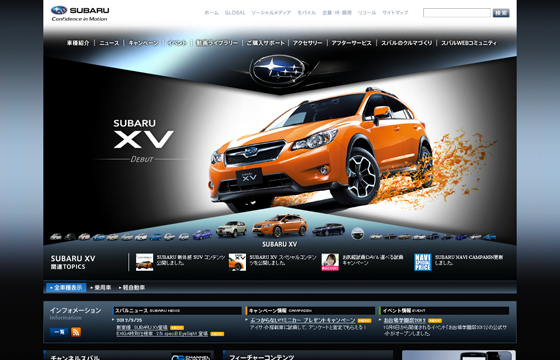Open the NAVI Special Price topic thumbnail

click(x=423, y=262)
